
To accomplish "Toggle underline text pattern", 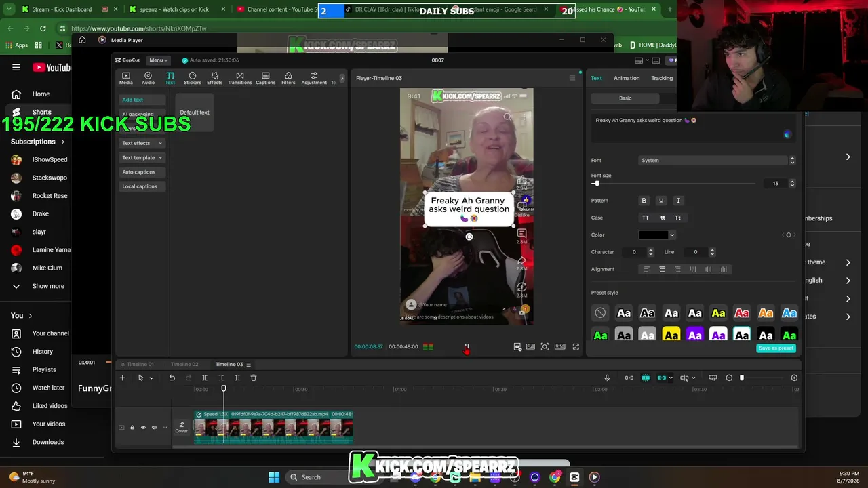I will pos(661,201).
